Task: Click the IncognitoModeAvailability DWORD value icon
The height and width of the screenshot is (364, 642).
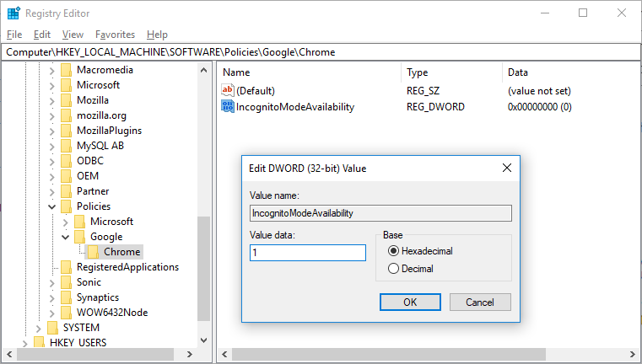Action: [x=228, y=107]
